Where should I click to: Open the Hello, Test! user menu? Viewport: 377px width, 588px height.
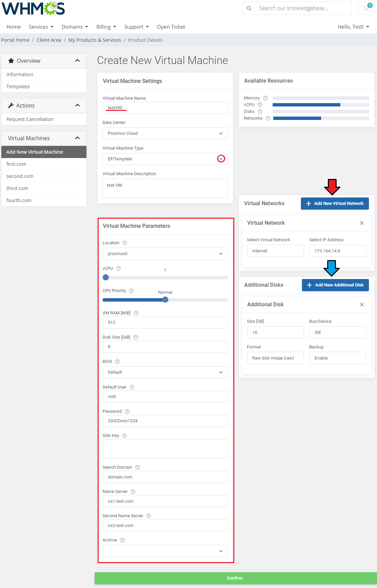[353, 27]
